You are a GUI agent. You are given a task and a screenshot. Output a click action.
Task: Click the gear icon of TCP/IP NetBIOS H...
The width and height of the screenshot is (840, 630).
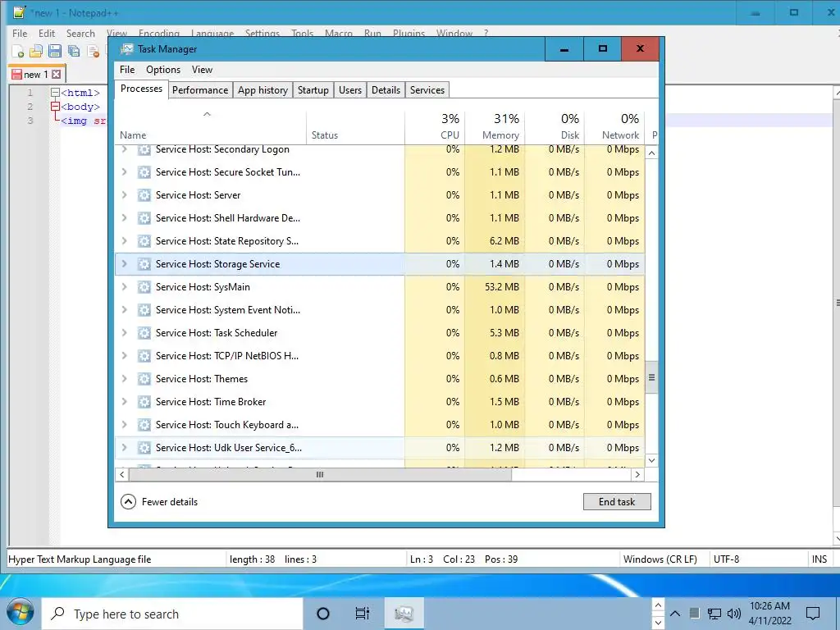click(144, 356)
